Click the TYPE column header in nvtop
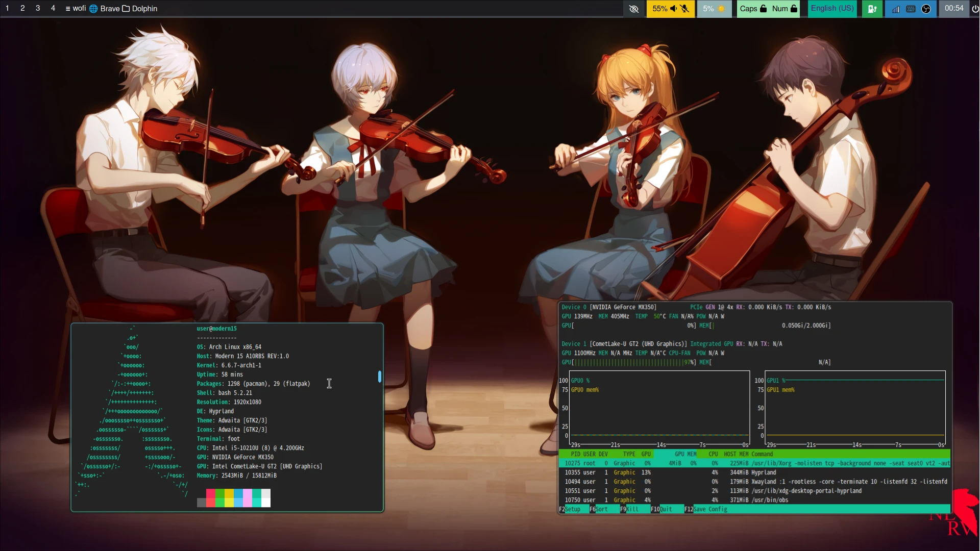The height and width of the screenshot is (551, 980). point(629,454)
